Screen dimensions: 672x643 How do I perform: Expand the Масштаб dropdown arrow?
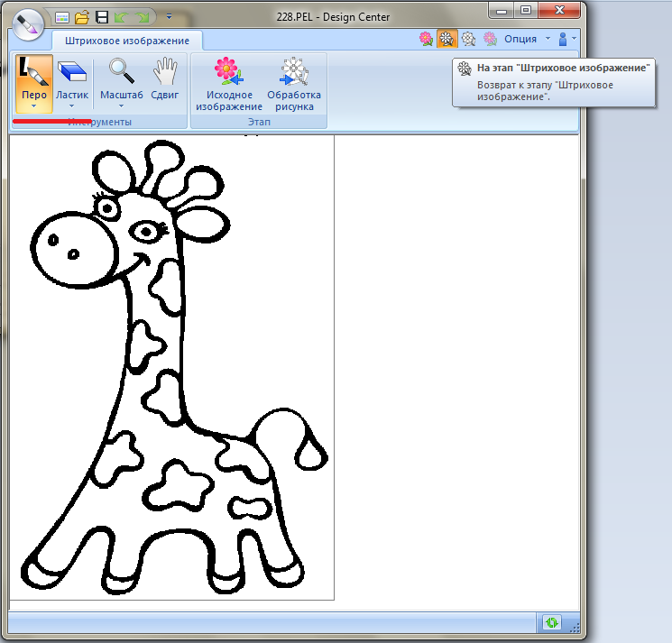click(x=121, y=106)
